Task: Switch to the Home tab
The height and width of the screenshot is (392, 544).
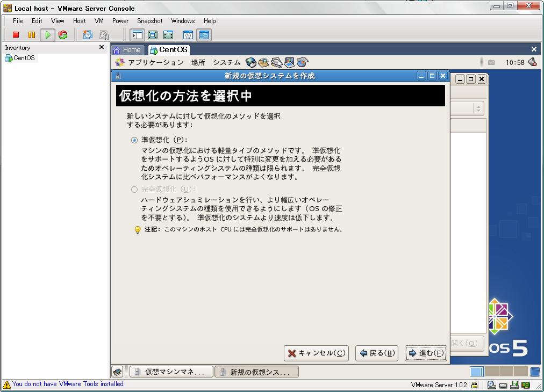Action: coord(127,50)
